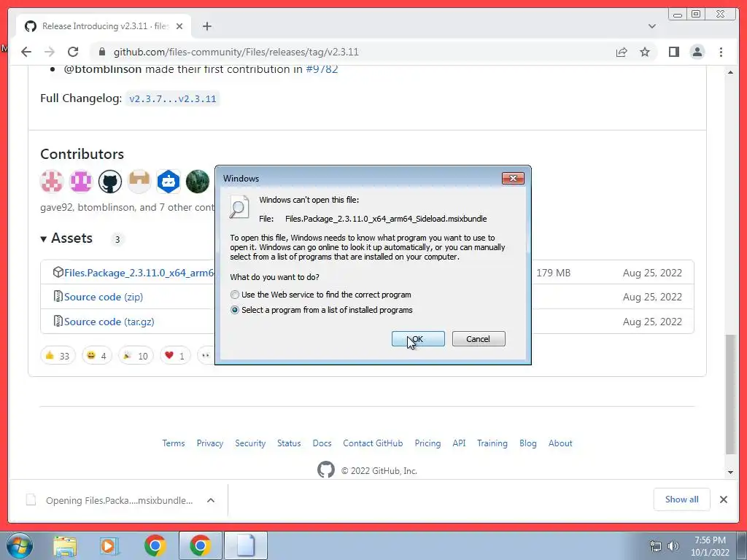
Task: Open the #9782 pull request link
Action: coord(322,69)
